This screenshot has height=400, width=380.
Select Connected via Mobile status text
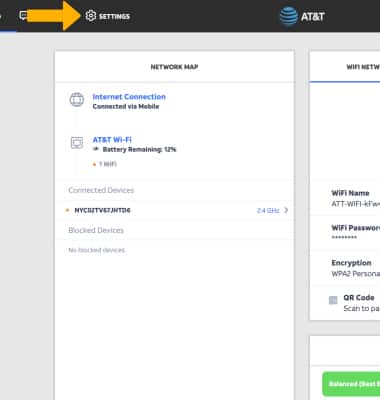click(x=126, y=106)
